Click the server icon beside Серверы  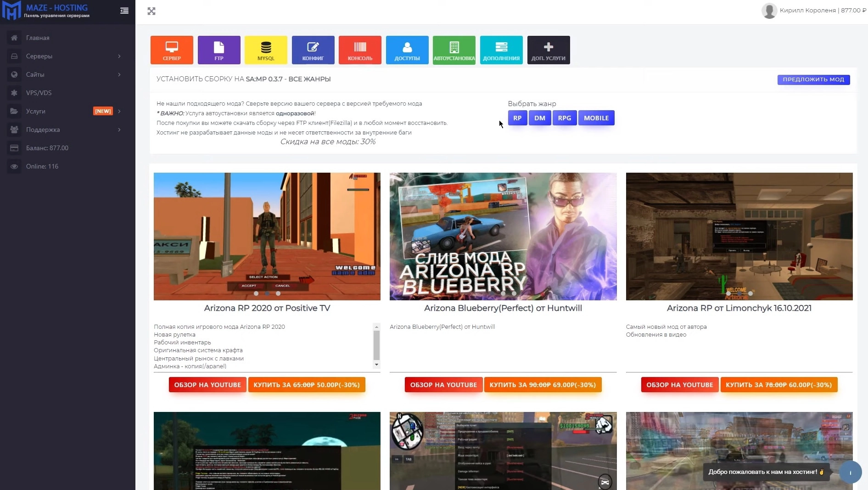pos(14,56)
